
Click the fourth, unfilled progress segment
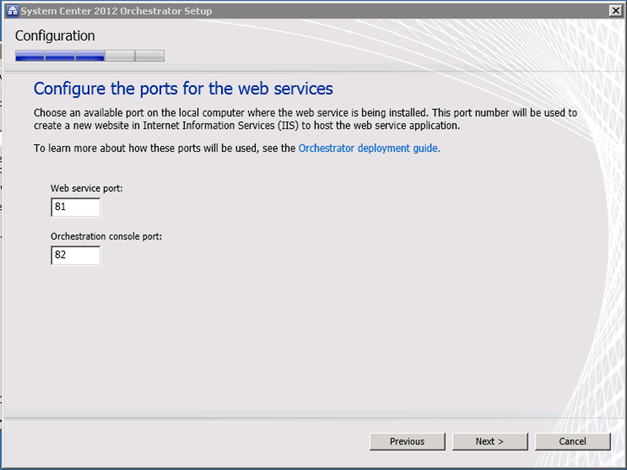pos(120,56)
